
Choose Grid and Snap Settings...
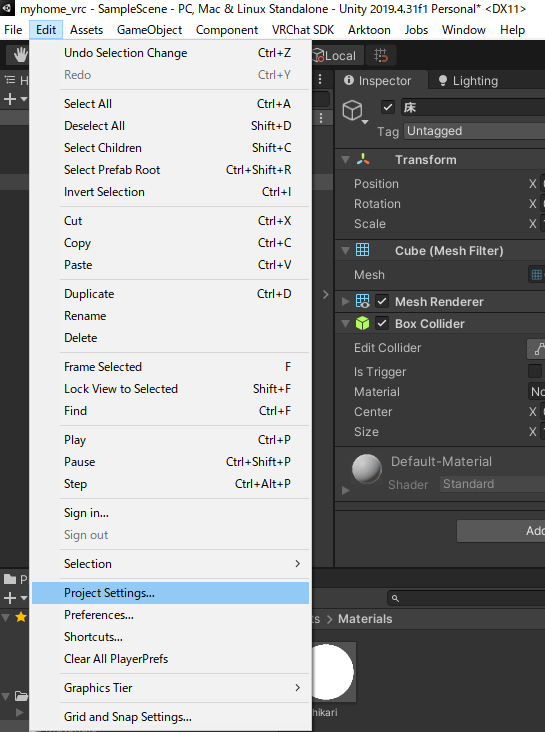coord(170,717)
